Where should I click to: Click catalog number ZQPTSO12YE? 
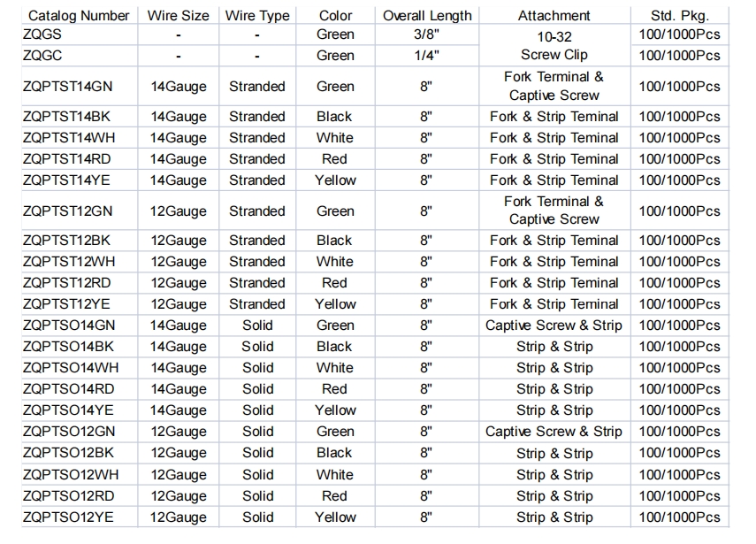[68, 517]
